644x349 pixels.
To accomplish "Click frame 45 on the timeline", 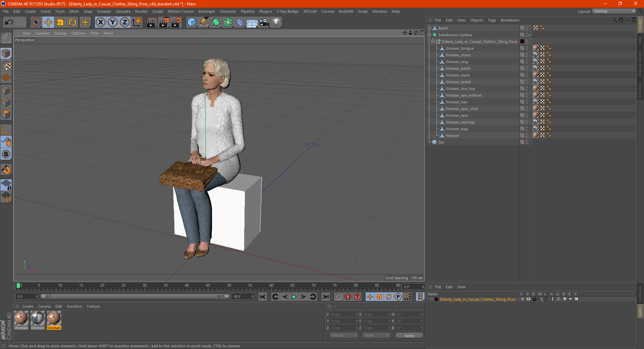I will coord(208,286).
